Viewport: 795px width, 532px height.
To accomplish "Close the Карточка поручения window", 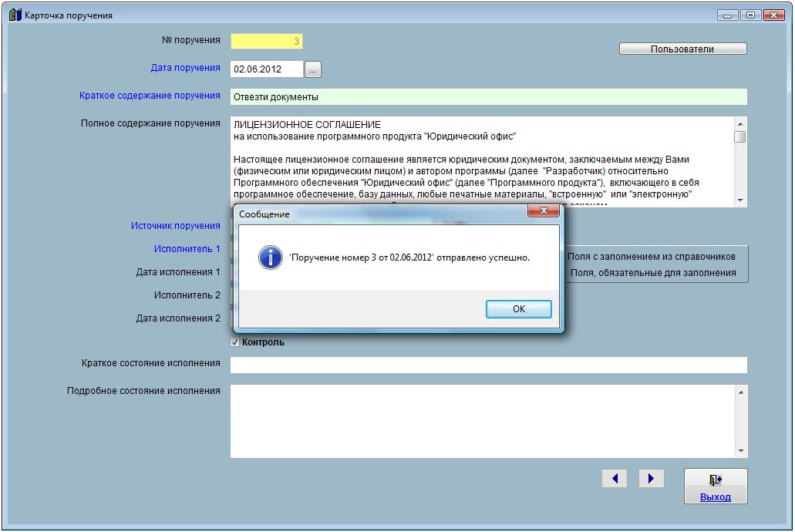I will (774, 15).
